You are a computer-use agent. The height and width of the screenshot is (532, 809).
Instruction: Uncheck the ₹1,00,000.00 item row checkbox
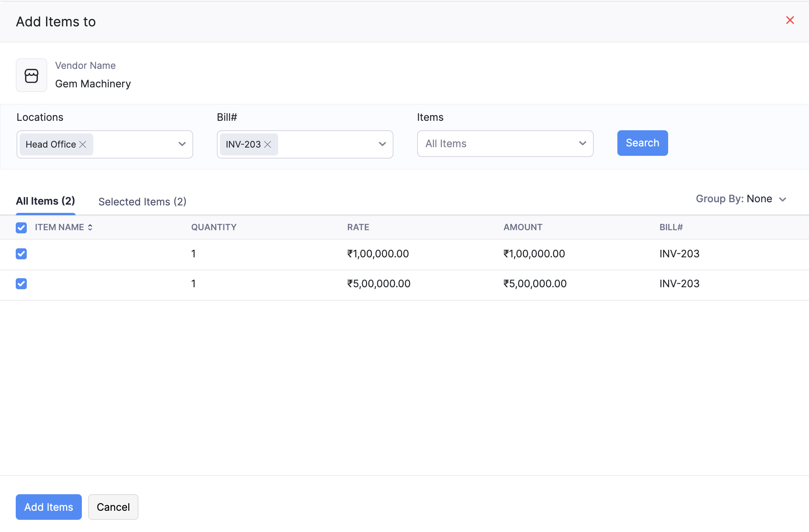(x=21, y=254)
